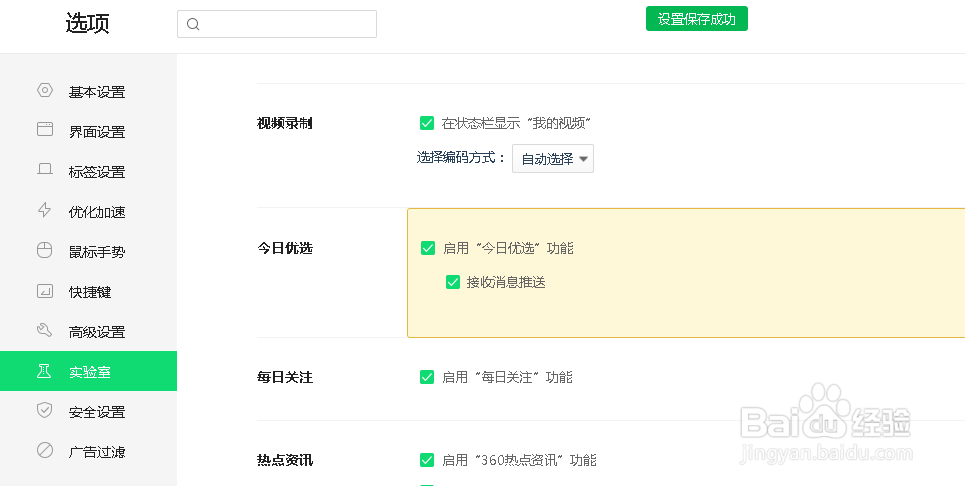This screenshot has height=486, width=965.
Task: Select the laptop icon for 标签设置
Action: point(45,169)
